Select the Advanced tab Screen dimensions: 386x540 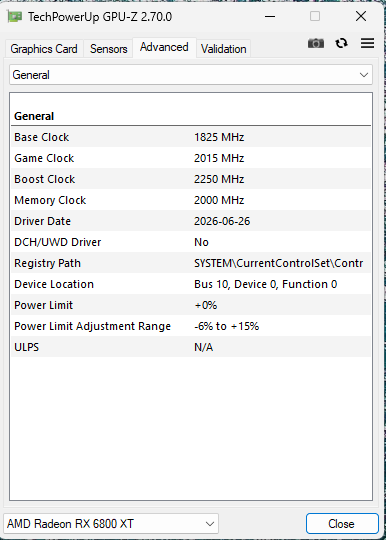[164, 47]
